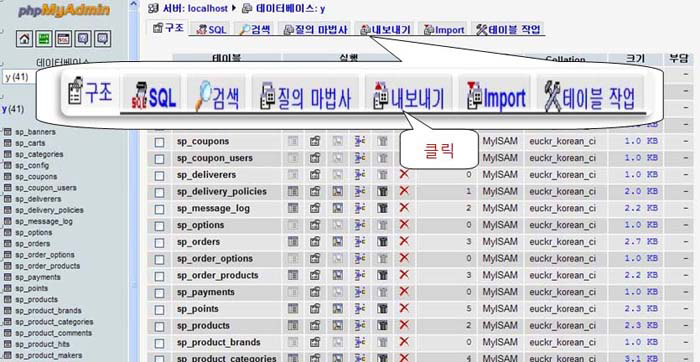Drop sp_order_options with its red X icon

pos(404,258)
